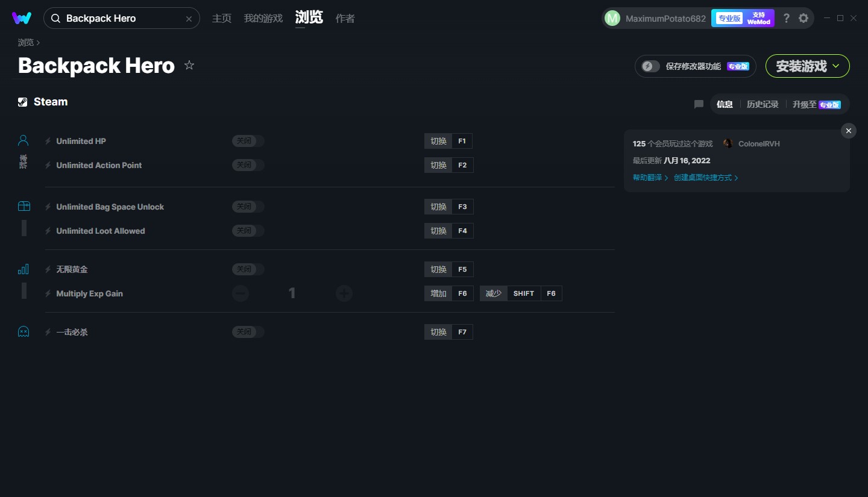
Task: Click the 安装游戏 button
Action: click(x=808, y=66)
